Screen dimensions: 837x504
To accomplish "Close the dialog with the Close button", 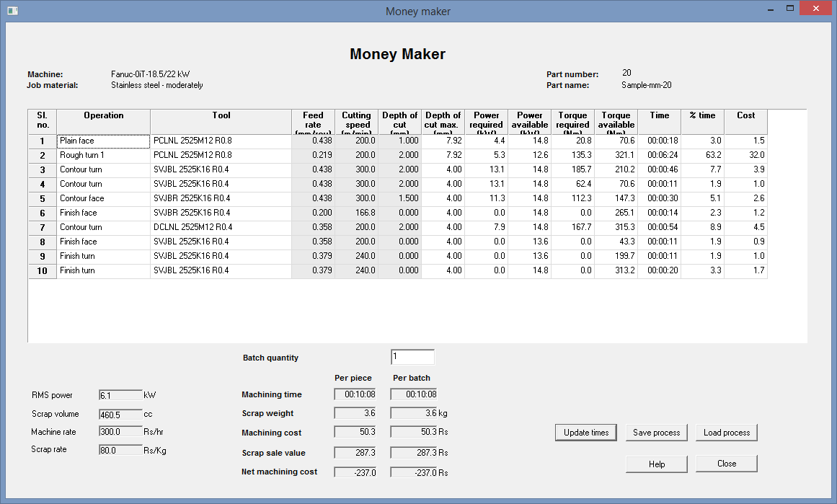I will (x=727, y=464).
